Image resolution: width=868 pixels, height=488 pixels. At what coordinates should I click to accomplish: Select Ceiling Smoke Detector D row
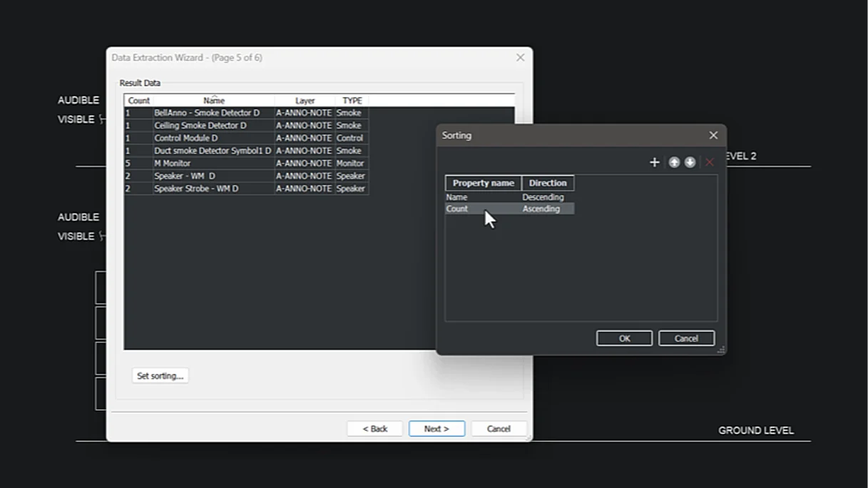[246, 126]
